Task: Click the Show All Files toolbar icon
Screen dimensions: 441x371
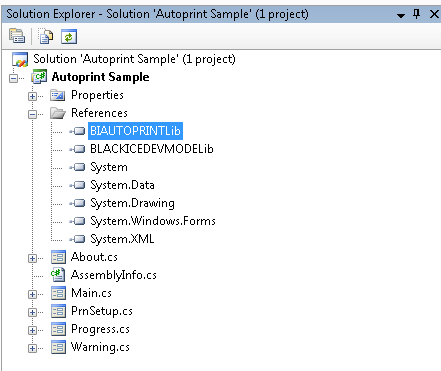Action: pos(46,36)
